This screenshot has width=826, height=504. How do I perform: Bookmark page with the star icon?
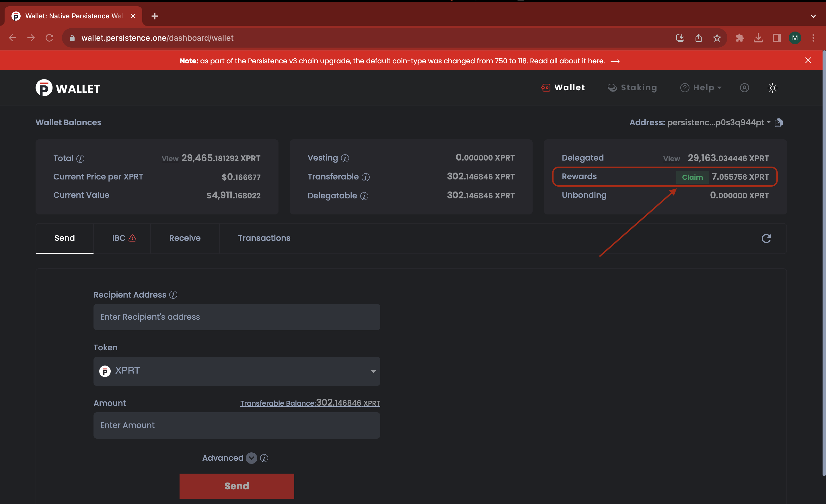click(x=717, y=38)
